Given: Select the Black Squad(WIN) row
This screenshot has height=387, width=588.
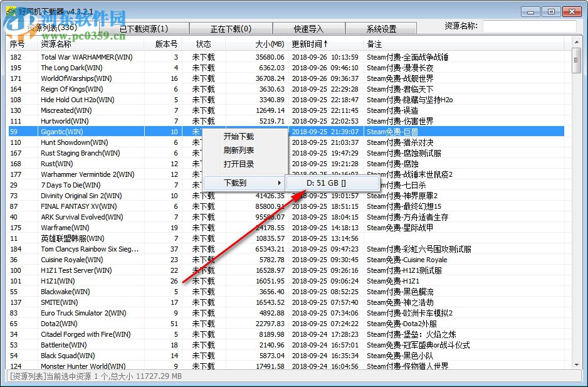Looking at the screenshot, I should click(x=285, y=356).
